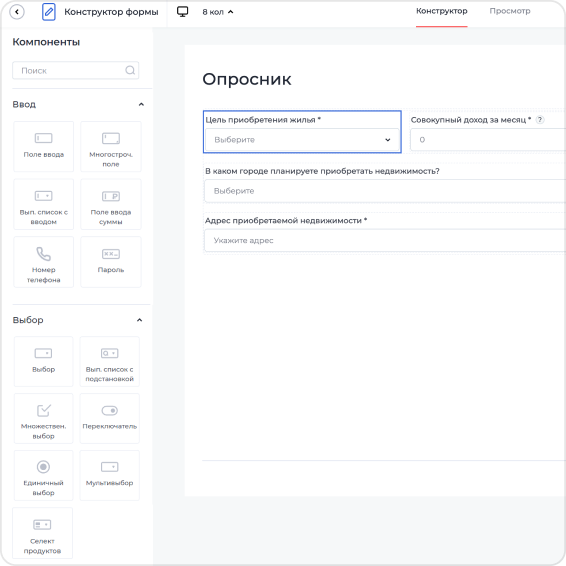The width and height of the screenshot is (566, 566).
Task: Click the Множествен. выбор checkbox component
Action: 44,419
